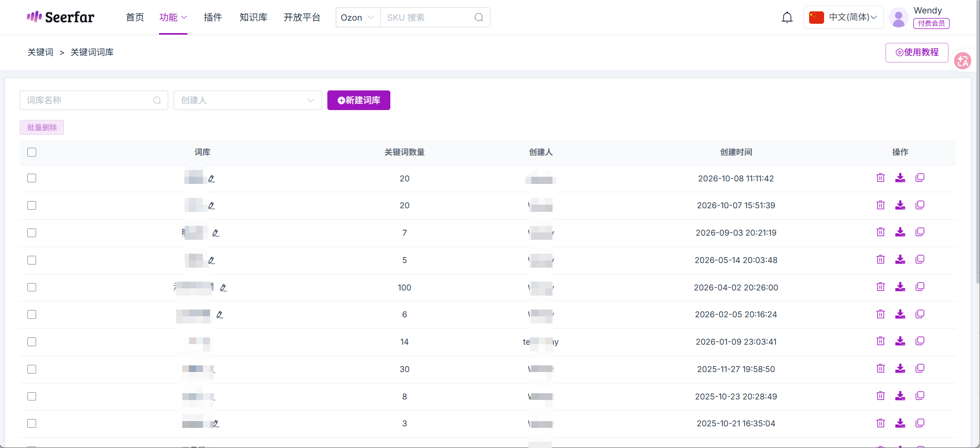Delete the library created 2026-10-07 15:51:39
This screenshot has width=980, height=448.
click(x=880, y=205)
